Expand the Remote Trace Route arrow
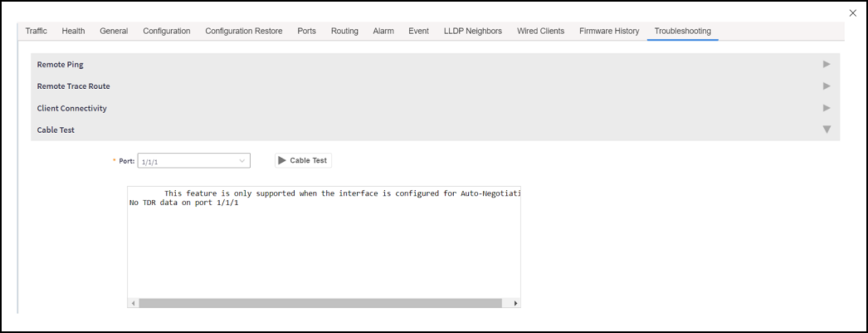 [827, 86]
